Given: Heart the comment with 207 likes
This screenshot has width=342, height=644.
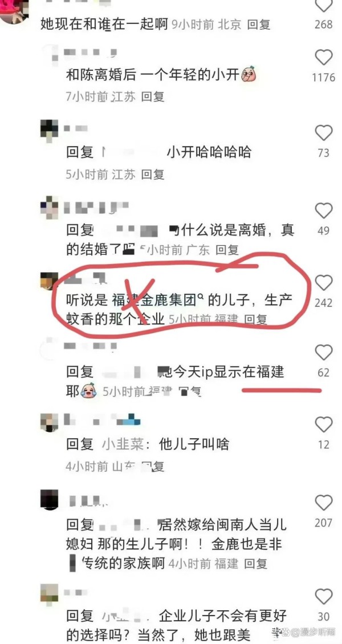Looking at the screenshot, I should [324, 503].
